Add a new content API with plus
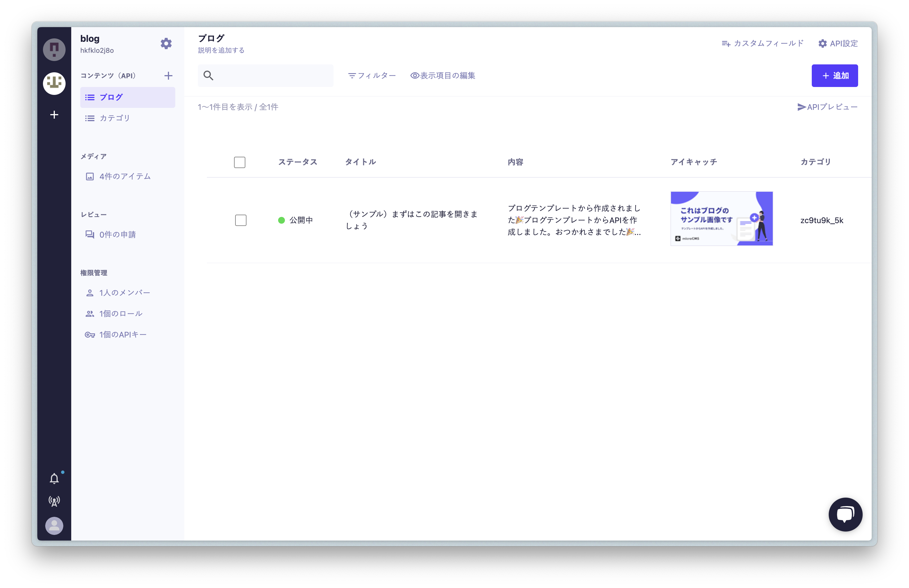 (168, 76)
